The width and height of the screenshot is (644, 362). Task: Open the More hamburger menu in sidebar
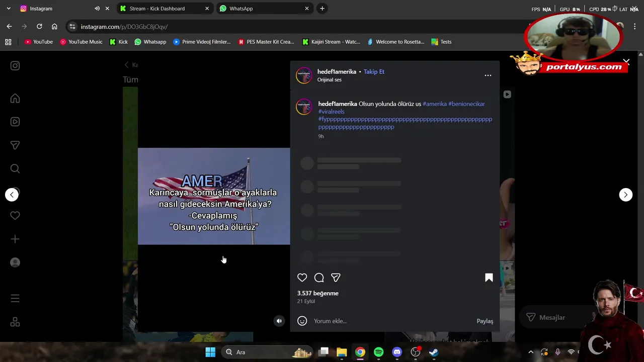click(15, 299)
